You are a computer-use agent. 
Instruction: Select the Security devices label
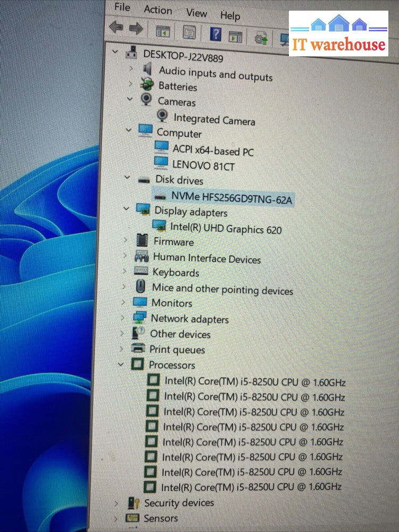(x=179, y=503)
